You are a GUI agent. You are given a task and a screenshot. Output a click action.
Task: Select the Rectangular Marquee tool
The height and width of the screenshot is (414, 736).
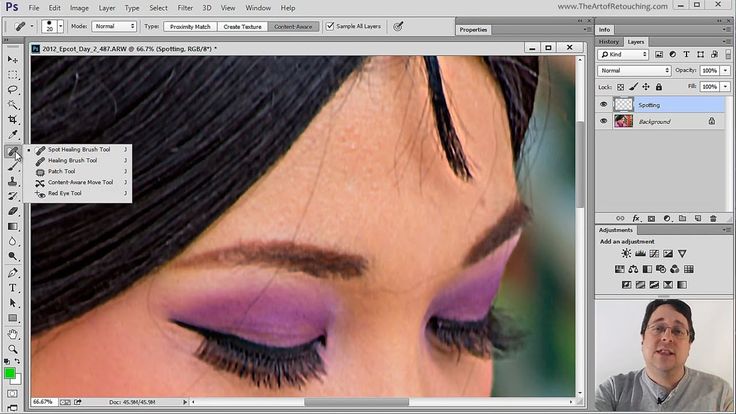13,75
